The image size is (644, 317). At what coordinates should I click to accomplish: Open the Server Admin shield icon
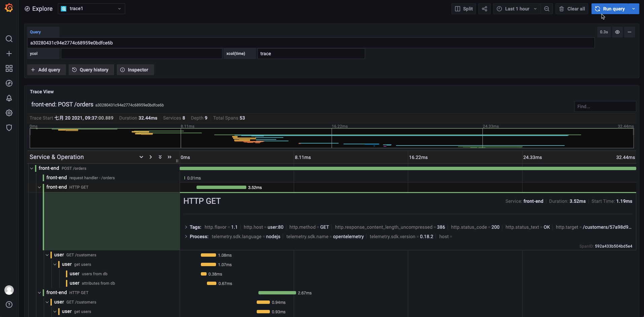[x=9, y=128]
